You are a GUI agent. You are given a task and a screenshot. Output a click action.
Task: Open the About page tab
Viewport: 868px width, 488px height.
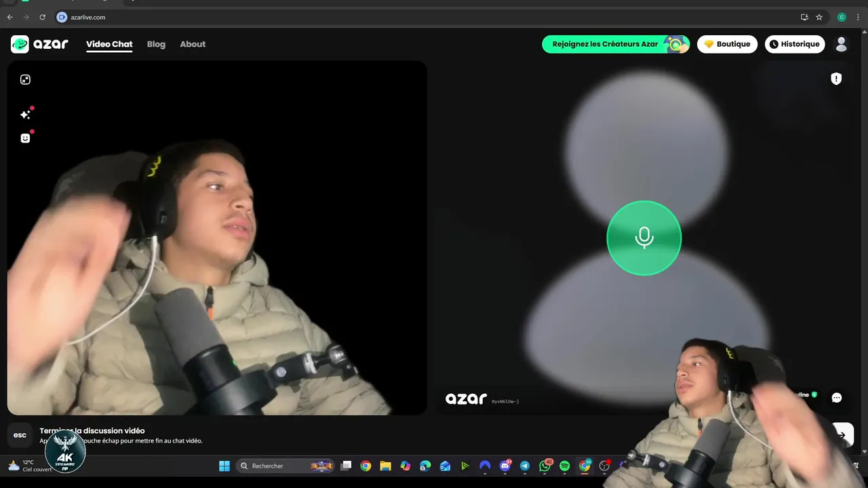coord(193,44)
